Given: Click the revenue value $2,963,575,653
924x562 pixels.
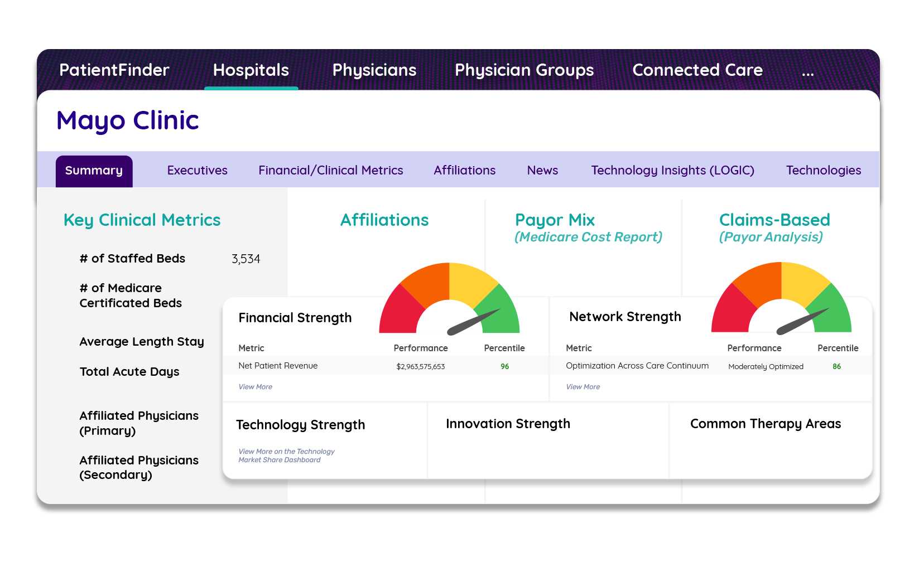Looking at the screenshot, I should [x=421, y=367].
